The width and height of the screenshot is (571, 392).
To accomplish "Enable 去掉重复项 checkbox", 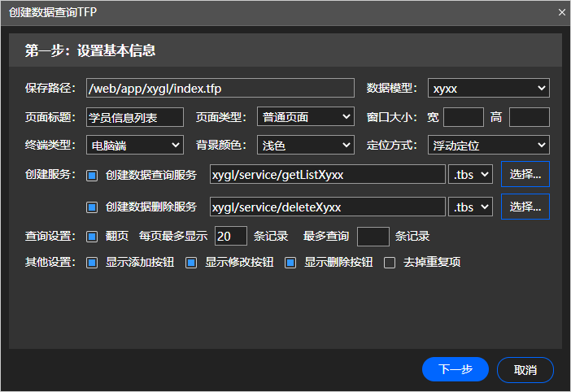I will [390, 263].
